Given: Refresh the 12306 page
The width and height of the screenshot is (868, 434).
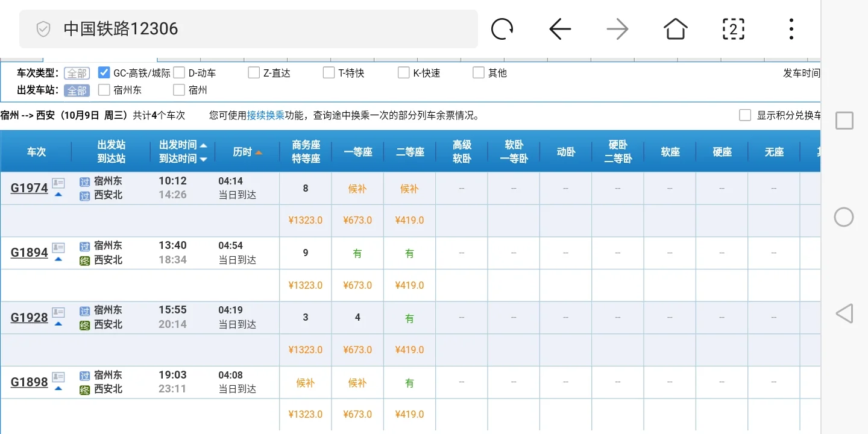Looking at the screenshot, I should click(502, 28).
